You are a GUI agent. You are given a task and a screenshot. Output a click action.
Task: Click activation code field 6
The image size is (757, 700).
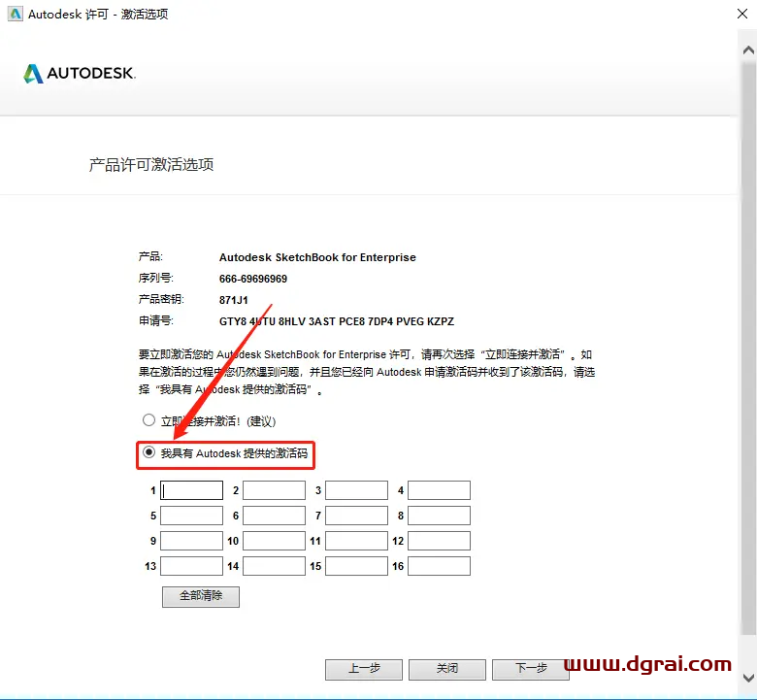point(275,516)
